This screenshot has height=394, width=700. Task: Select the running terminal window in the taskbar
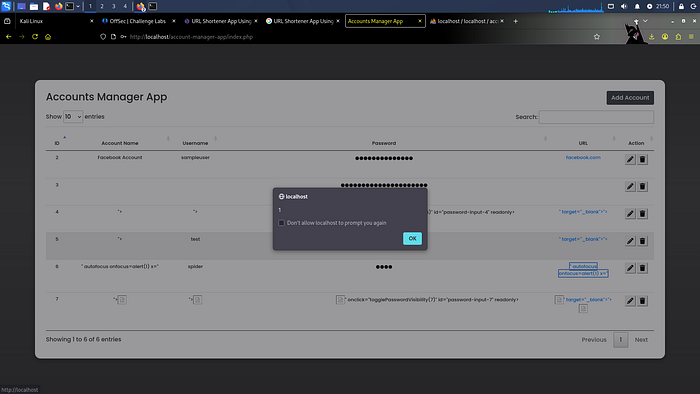click(153, 6)
